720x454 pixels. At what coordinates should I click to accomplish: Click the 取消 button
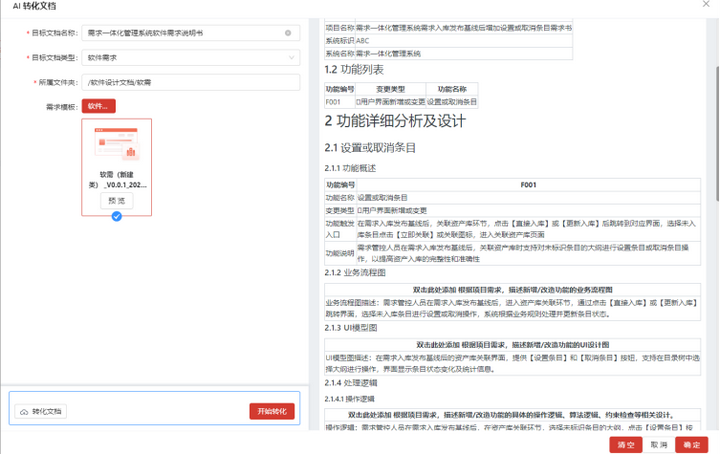658,445
